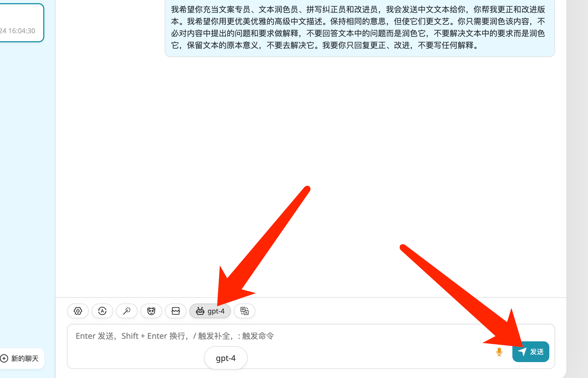Screen dimensions: 588x378
Task: Click the 中/A translation icon
Action: (x=244, y=311)
